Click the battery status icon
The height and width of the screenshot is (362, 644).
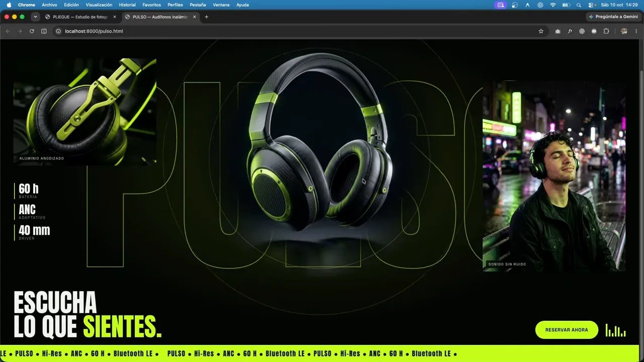(566, 5)
